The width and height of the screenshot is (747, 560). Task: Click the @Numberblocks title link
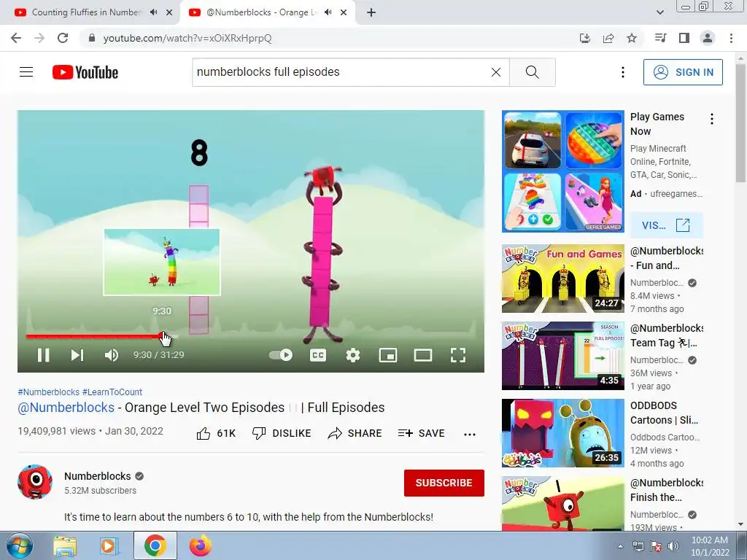66,408
